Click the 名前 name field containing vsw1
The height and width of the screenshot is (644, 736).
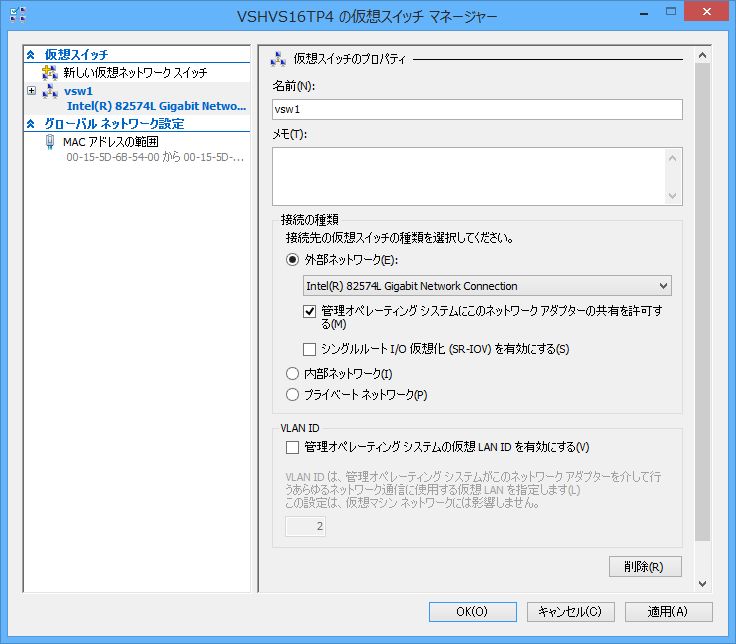[x=477, y=109]
